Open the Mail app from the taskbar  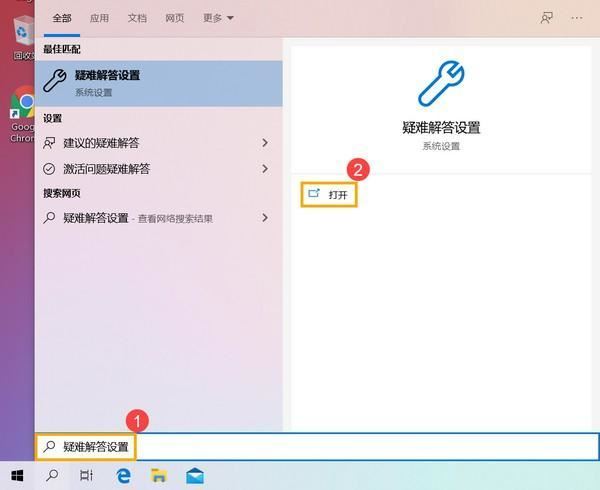point(193,475)
